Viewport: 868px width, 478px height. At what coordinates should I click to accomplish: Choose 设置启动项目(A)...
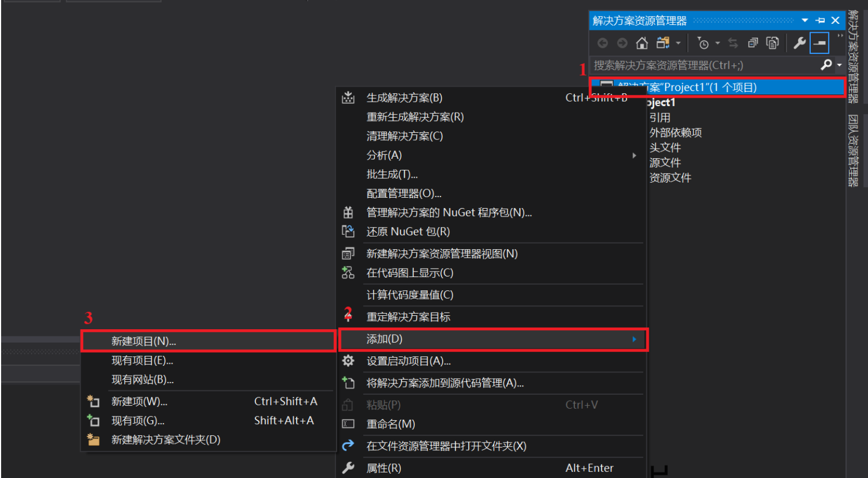(491, 361)
